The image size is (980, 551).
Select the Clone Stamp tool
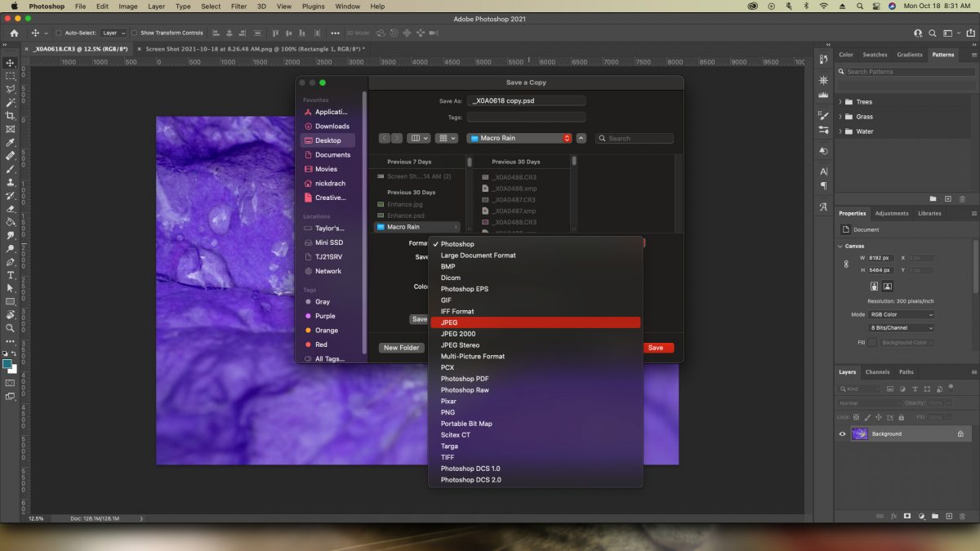[x=11, y=182]
